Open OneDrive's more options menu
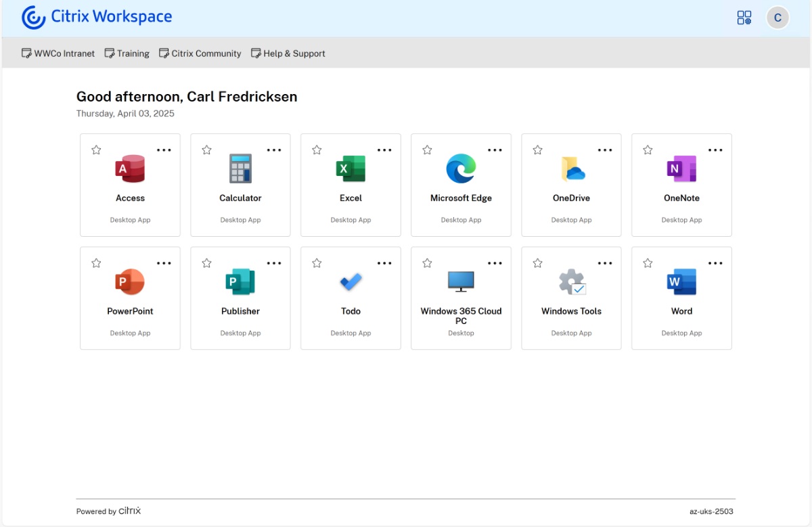 (x=605, y=150)
